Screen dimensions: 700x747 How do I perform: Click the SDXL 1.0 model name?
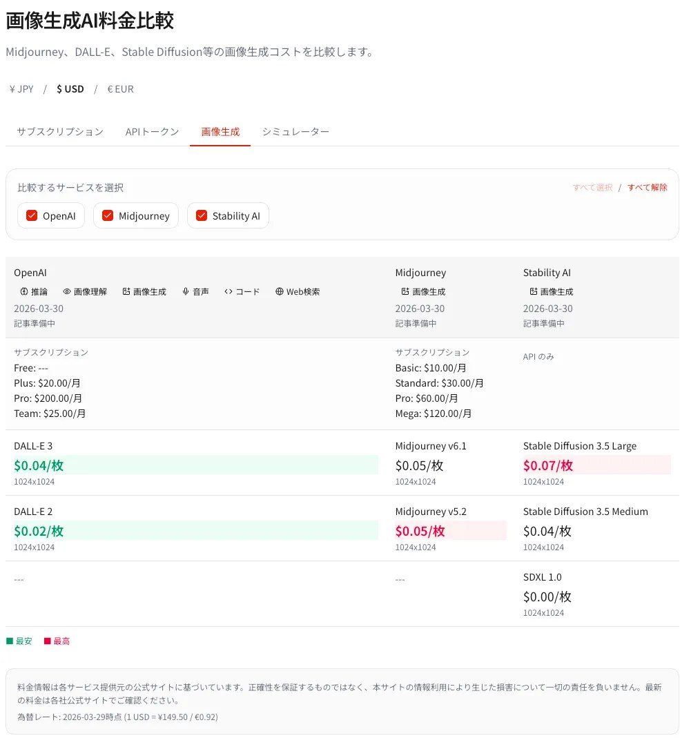pos(543,577)
